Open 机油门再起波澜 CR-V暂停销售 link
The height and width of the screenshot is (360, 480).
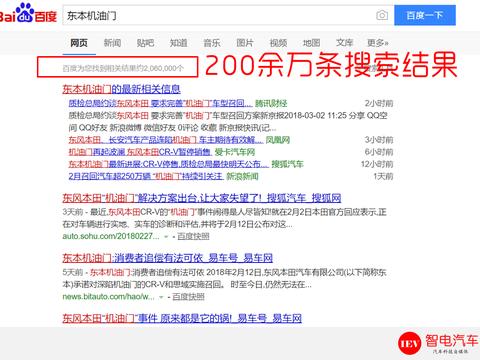point(140,152)
